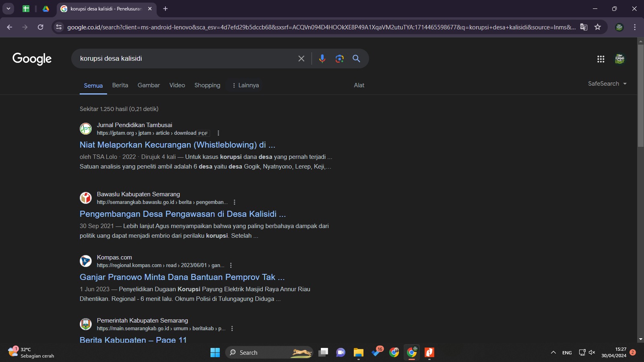Image resolution: width=644 pixels, height=362 pixels.
Task: Bookmark this page with star
Action: (598, 27)
